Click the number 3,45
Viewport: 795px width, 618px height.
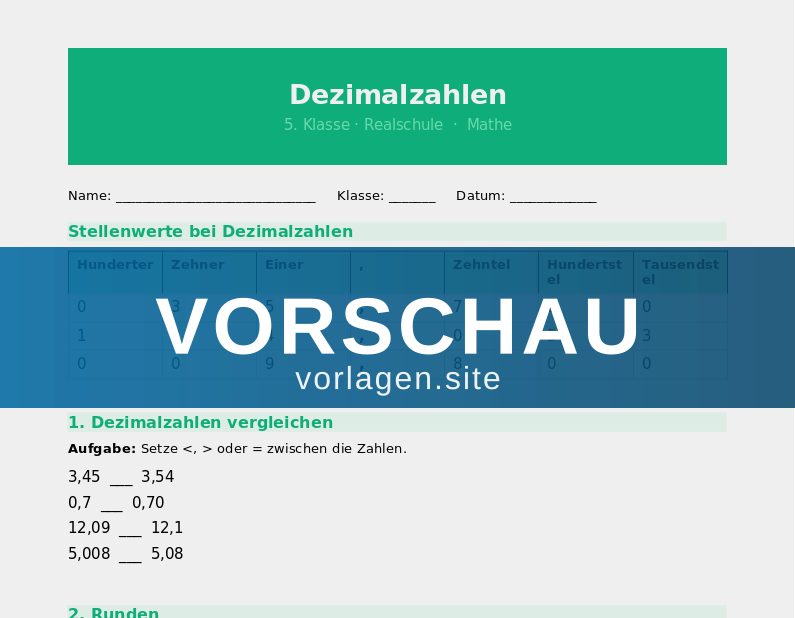(x=84, y=477)
